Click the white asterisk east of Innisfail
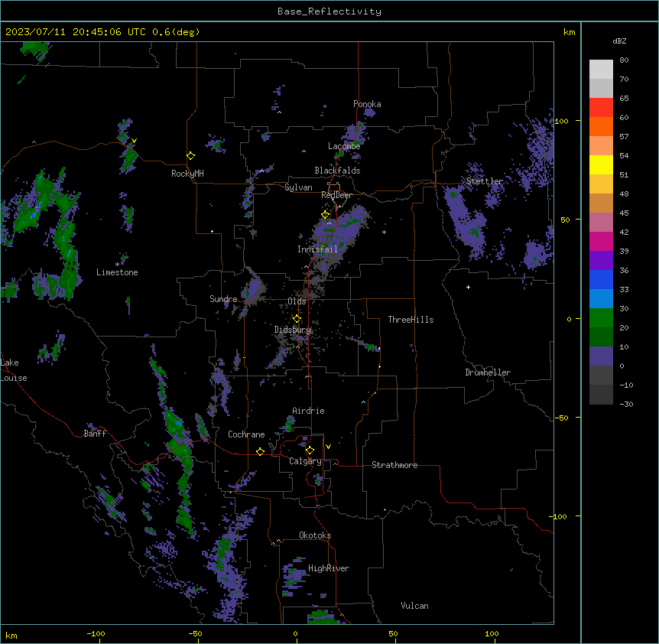The height and width of the screenshot is (644, 659). pyautogui.click(x=384, y=232)
